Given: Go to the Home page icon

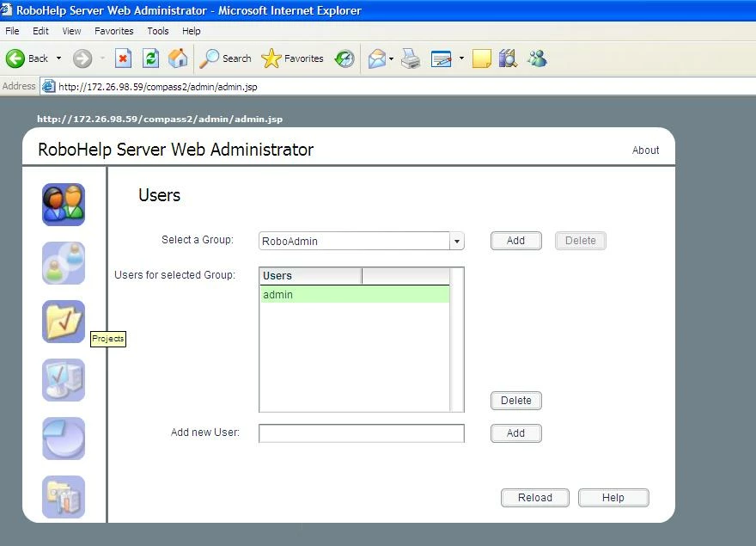Looking at the screenshot, I should 178,58.
